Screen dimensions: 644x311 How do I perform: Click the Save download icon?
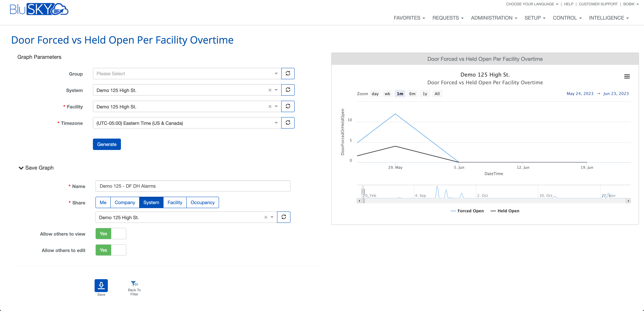pos(101,286)
